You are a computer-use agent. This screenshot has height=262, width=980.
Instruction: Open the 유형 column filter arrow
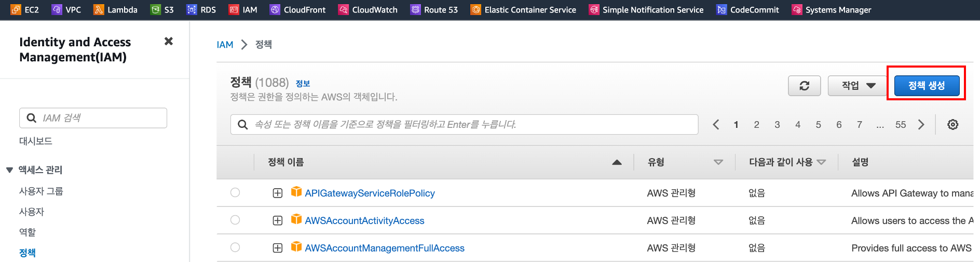point(718,162)
